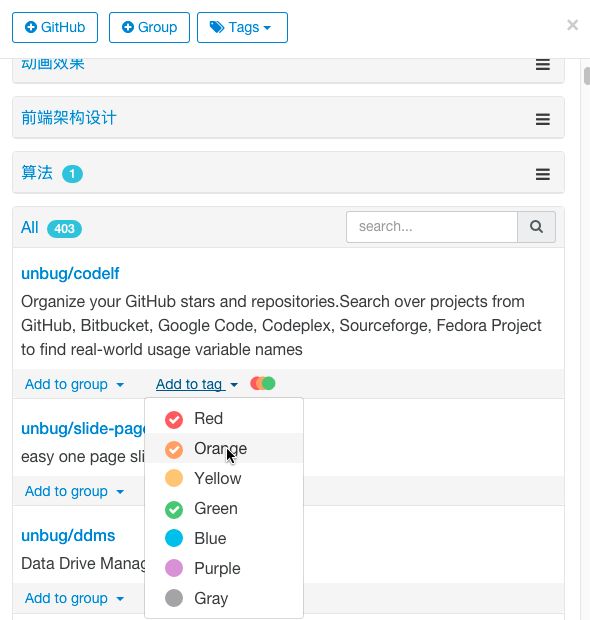
Task: Choose the Blue color tag circle
Action: tap(174, 539)
